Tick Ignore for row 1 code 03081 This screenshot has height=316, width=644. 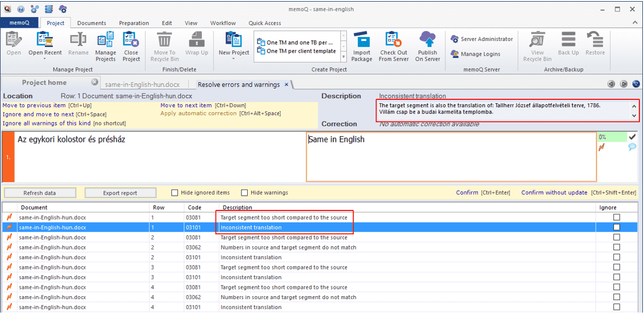click(x=616, y=217)
